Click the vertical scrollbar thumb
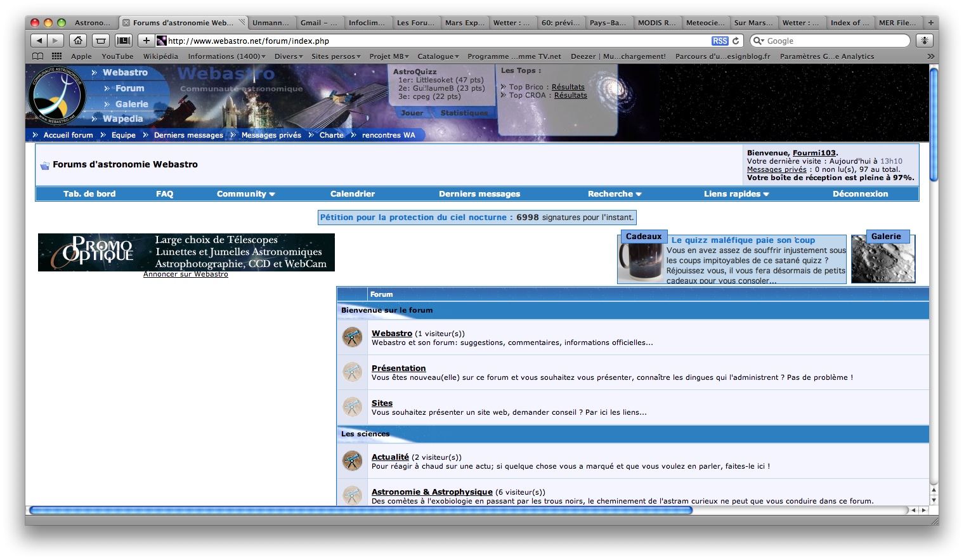The width and height of the screenshot is (964, 560). coord(934,124)
